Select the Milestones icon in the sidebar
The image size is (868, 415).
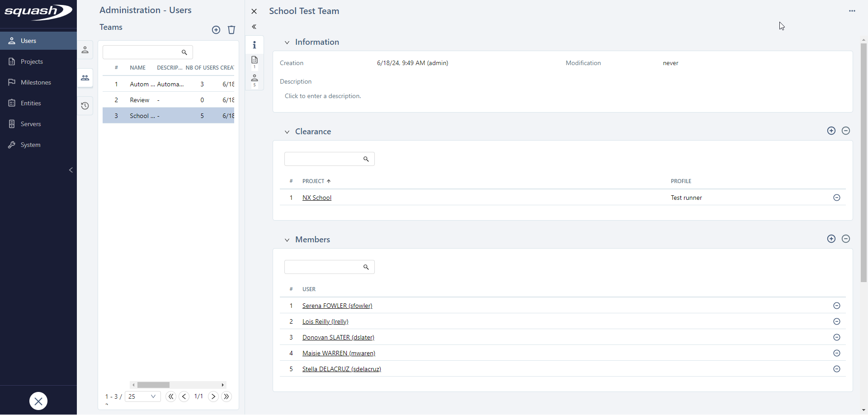(12, 82)
